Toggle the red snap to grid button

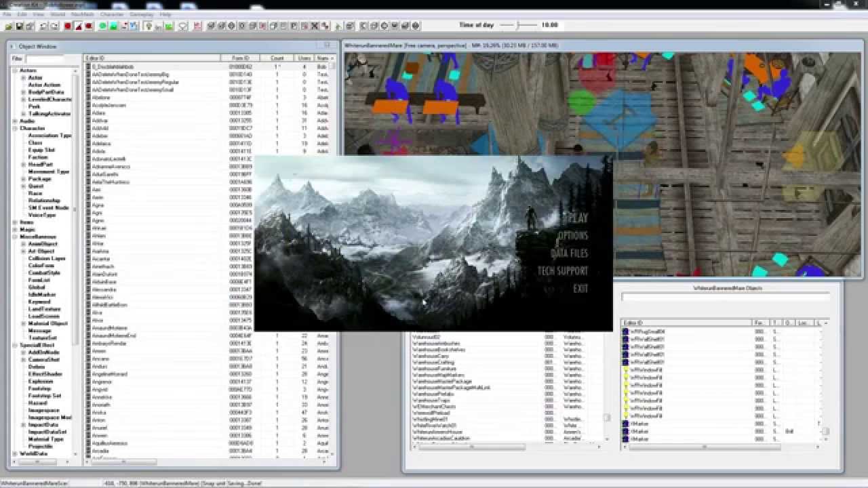(68, 26)
